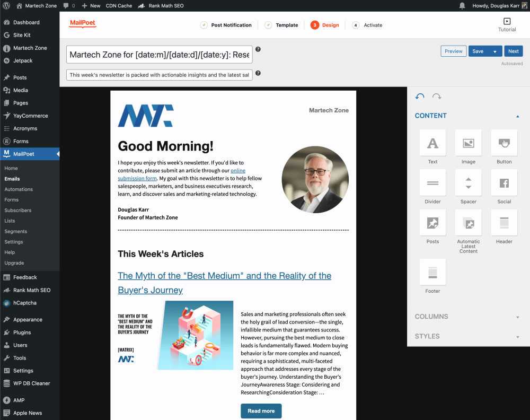Go to Activate step
530x420 pixels.
[367, 25]
